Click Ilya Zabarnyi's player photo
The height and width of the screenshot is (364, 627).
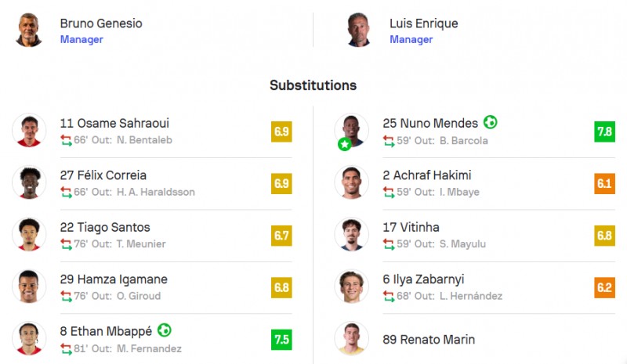(351, 287)
